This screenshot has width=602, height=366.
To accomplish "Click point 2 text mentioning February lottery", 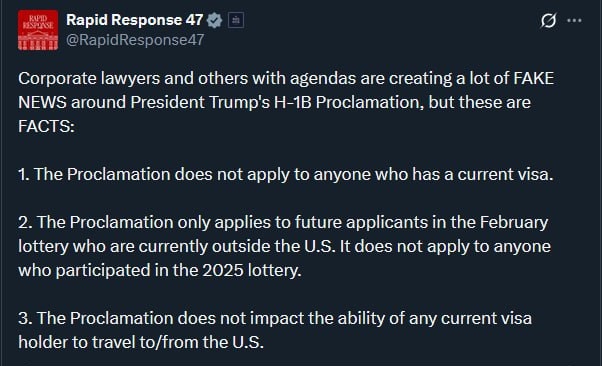I will pos(284,246).
